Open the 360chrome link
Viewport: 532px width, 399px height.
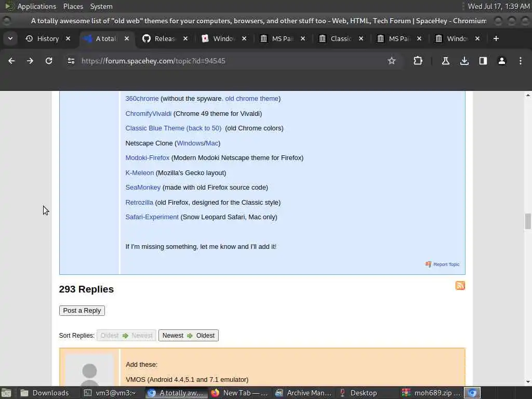coord(142,99)
